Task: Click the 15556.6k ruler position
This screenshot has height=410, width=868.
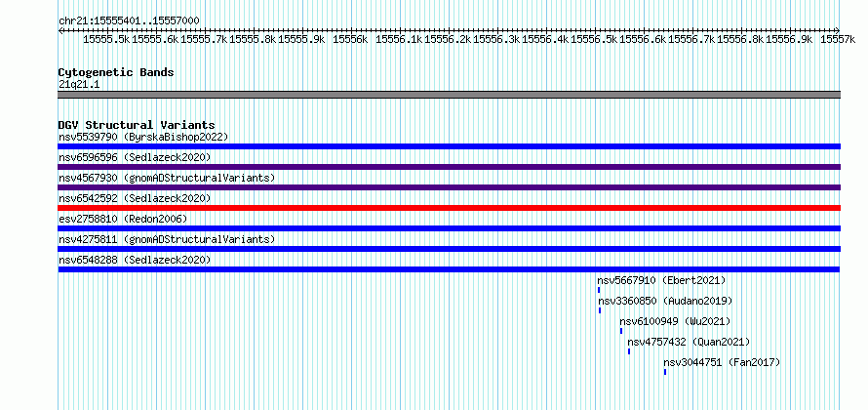Action: click(x=643, y=39)
